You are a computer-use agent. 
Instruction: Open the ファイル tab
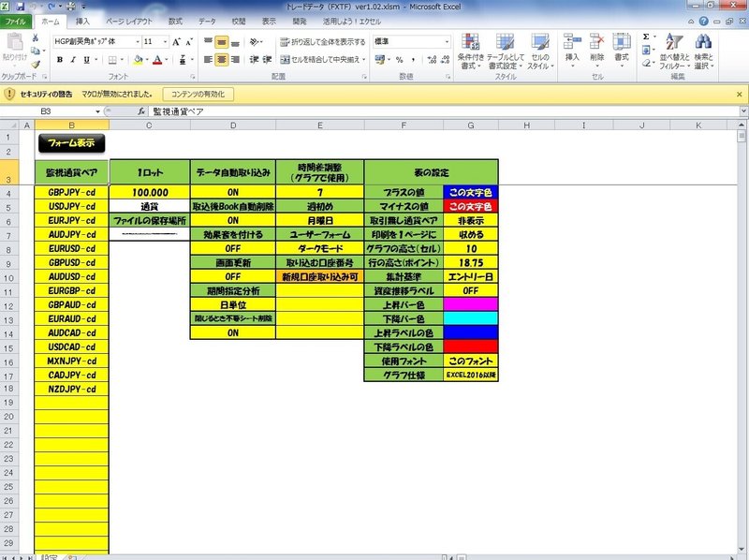pos(16,22)
